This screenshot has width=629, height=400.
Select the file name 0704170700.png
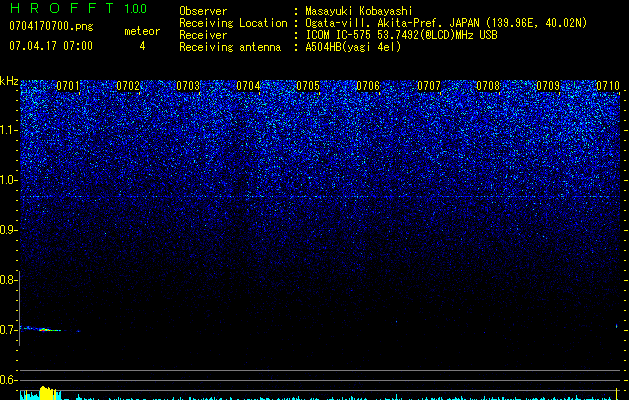[x=51, y=26]
